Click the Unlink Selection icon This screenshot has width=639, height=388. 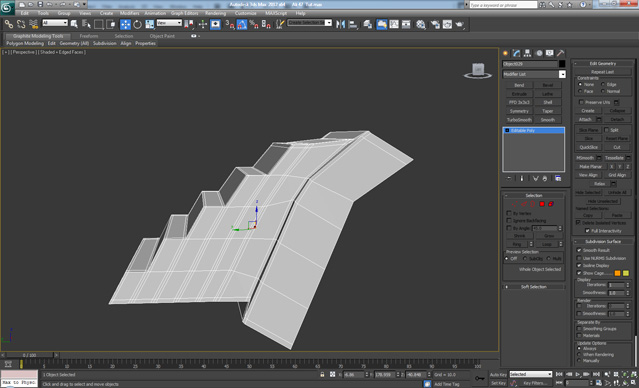[x=21, y=24]
